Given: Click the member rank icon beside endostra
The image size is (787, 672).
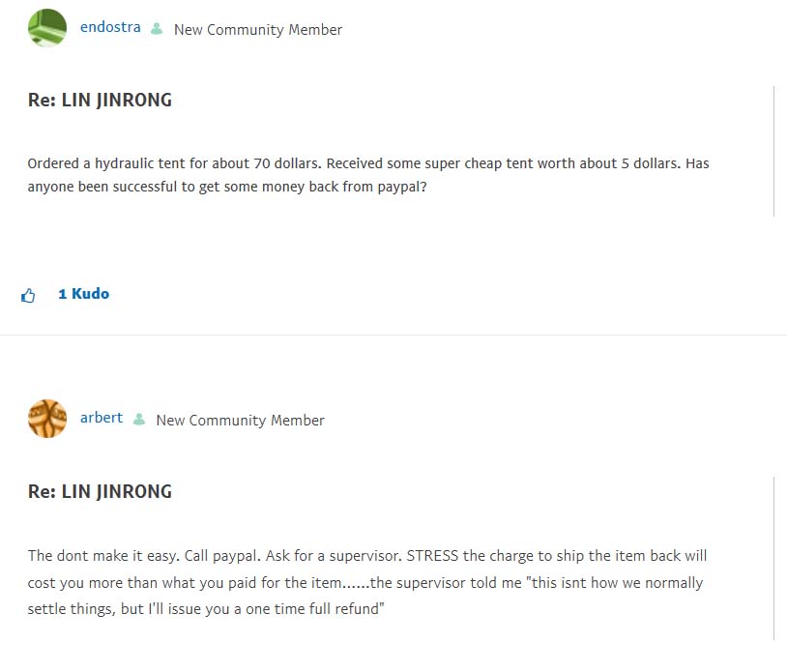Looking at the screenshot, I should coord(157,29).
